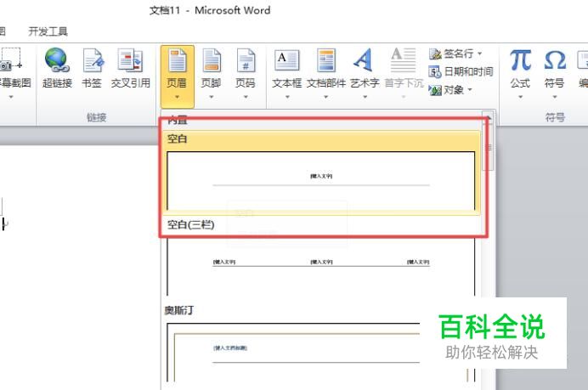Open the 对象 dropdown arrow
The height and width of the screenshot is (390, 588).
(470, 90)
